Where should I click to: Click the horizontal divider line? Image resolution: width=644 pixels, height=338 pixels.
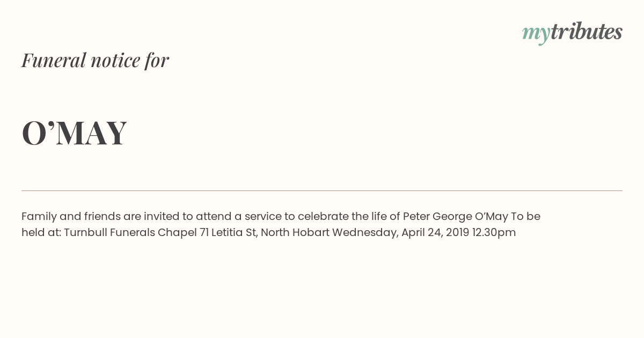pyautogui.click(x=322, y=190)
